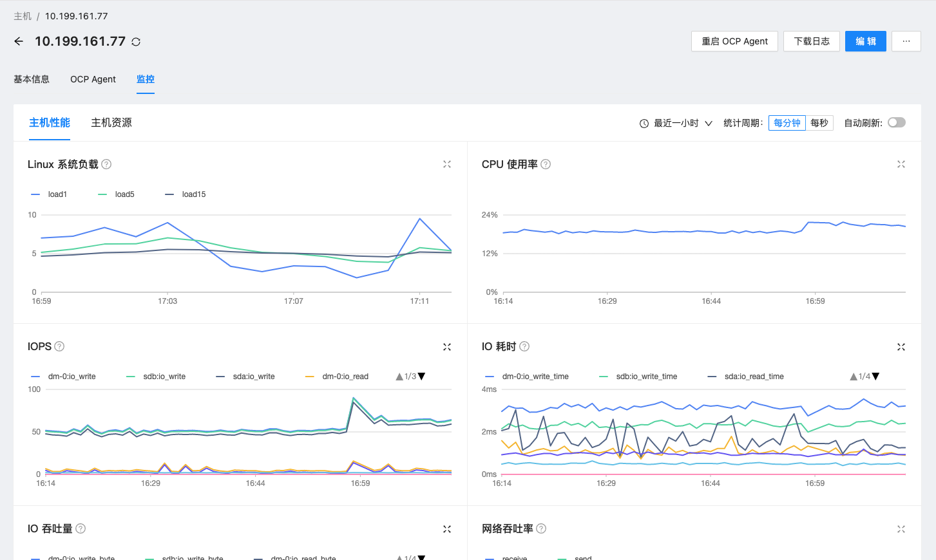Go to next IOPS legend page arrow

[x=422, y=377]
